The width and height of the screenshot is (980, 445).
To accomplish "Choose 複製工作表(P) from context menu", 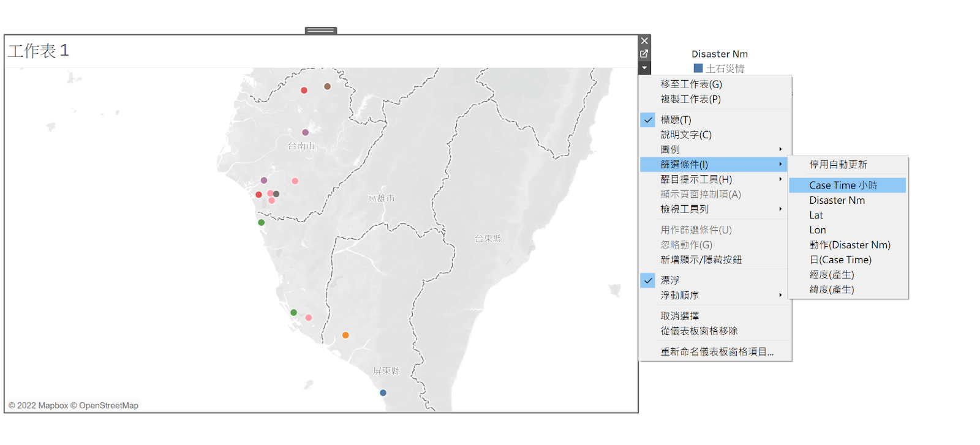I will [x=714, y=99].
